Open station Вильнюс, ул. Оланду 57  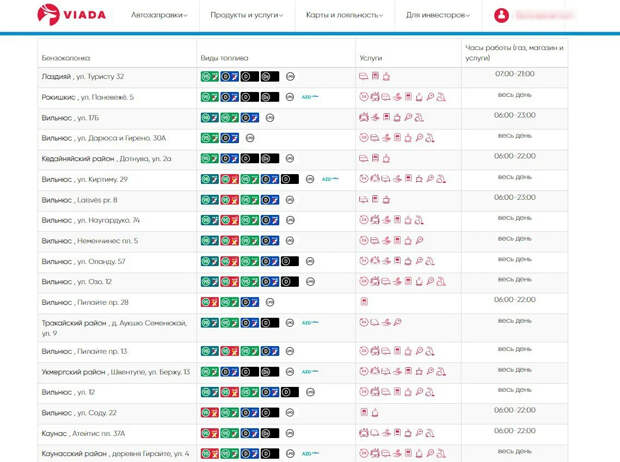tap(83, 261)
